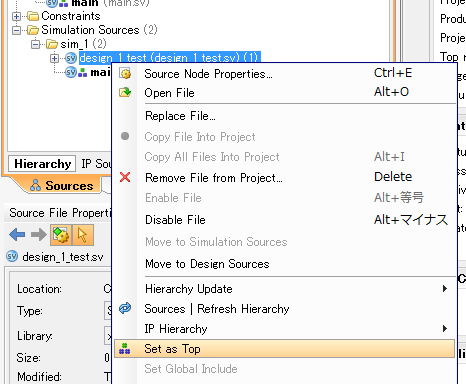Viewport: 466px width, 384px height.
Task: Open the IP Hierarchy submenu
Action: (x=284, y=329)
